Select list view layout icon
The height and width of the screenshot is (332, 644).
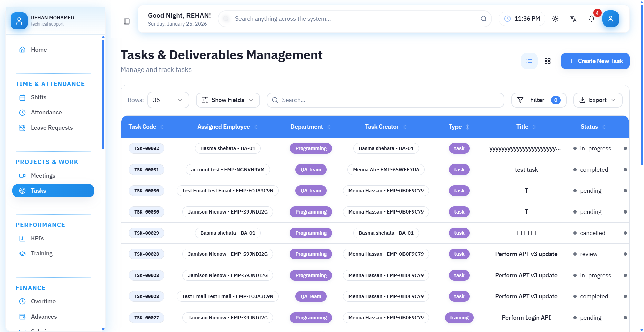[529, 61]
